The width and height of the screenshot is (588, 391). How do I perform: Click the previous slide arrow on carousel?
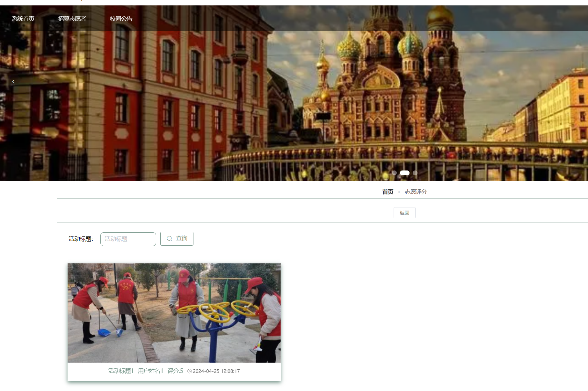click(13, 82)
